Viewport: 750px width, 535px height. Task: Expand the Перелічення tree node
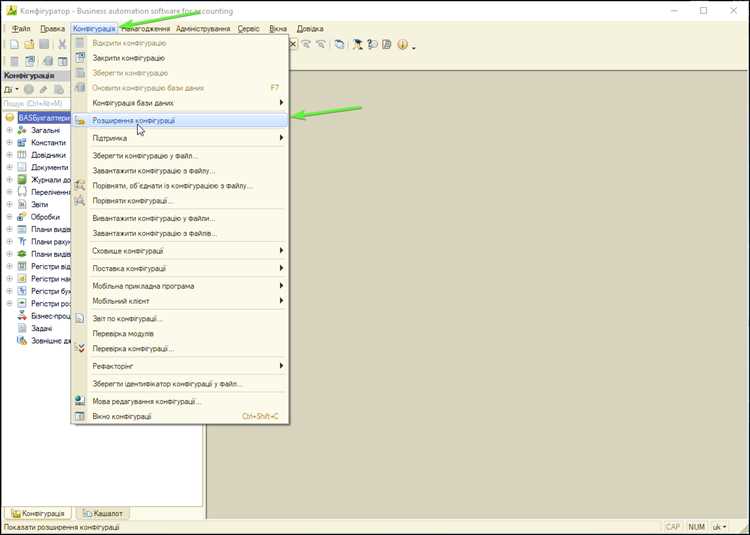pyautogui.click(x=9, y=192)
